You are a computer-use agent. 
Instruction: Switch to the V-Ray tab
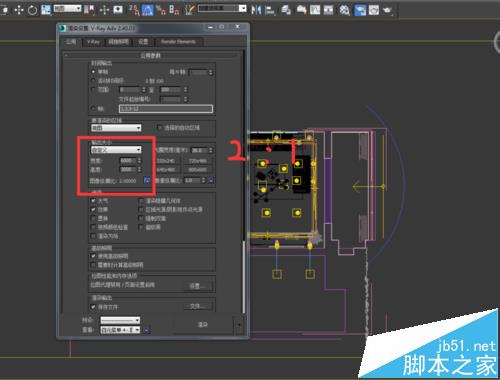click(93, 42)
